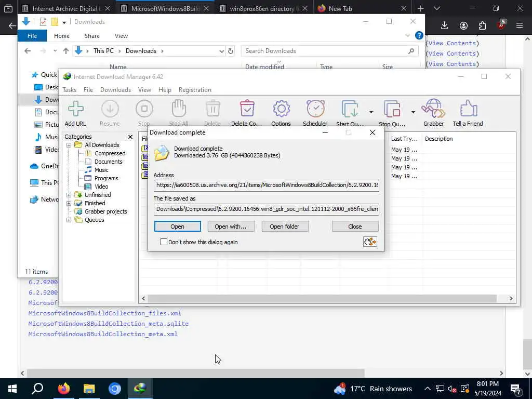Open Windows Start menu

(12, 389)
